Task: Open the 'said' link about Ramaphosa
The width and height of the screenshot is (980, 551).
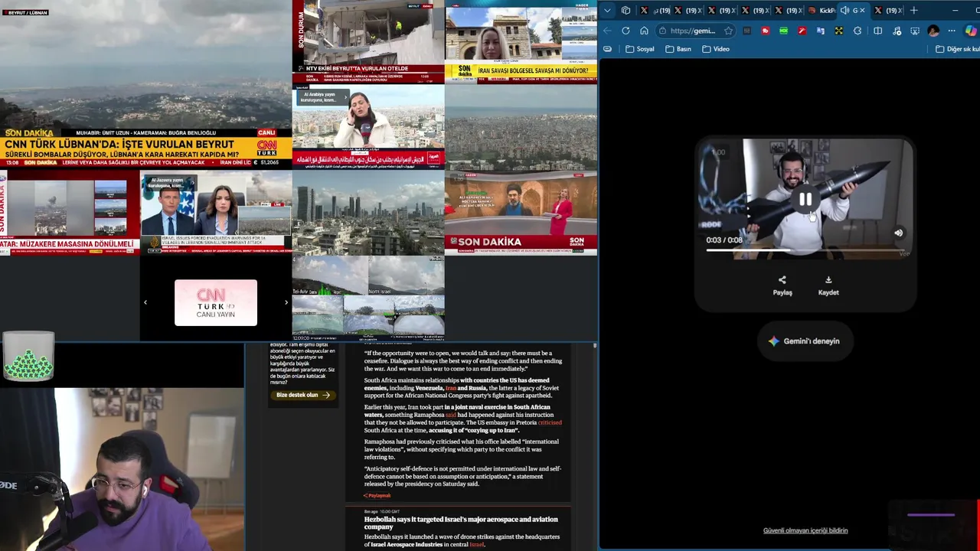Action: [450, 415]
